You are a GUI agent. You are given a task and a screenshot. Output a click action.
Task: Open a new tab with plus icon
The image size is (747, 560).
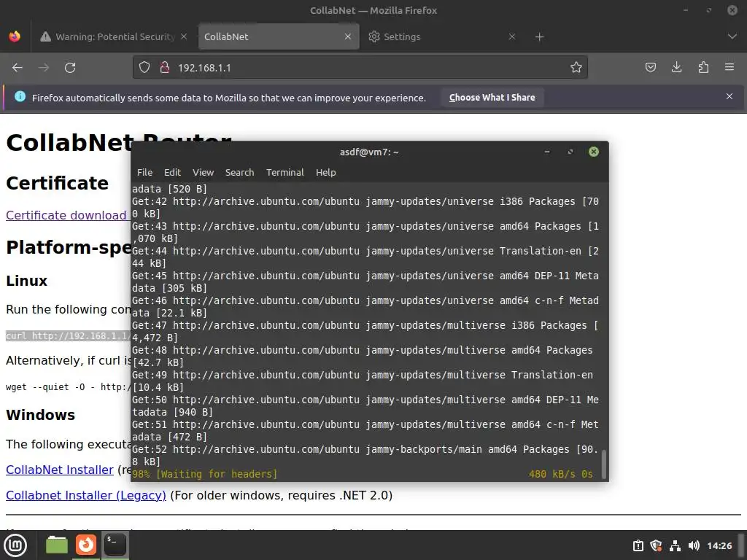point(539,36)
